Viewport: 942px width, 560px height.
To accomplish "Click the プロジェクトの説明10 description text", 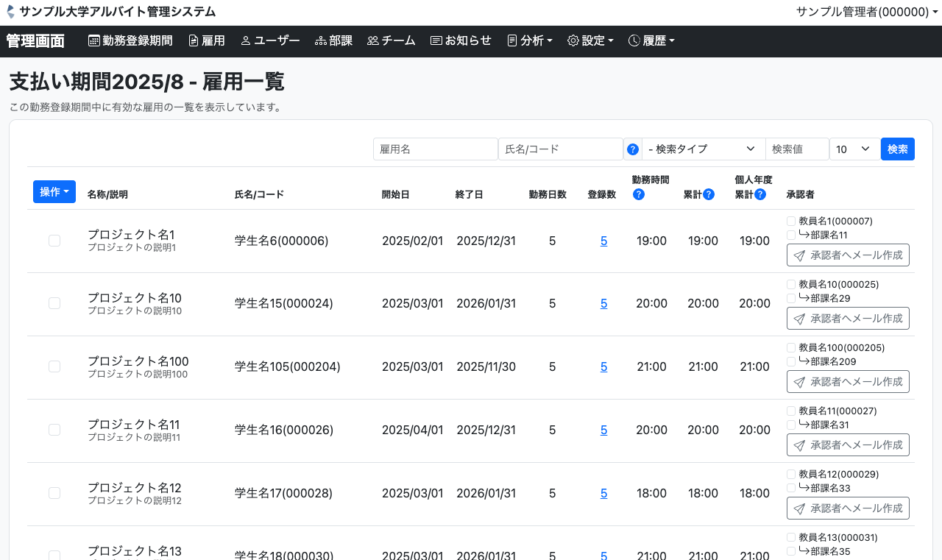I will point(135,311).
